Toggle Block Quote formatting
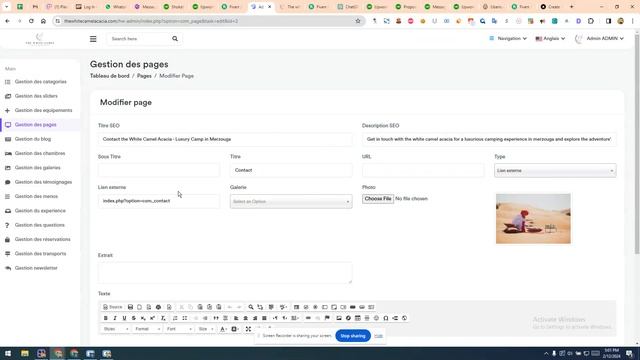This screenshot has width=640, height=360. pyautogui.click(x=216, y=318)
